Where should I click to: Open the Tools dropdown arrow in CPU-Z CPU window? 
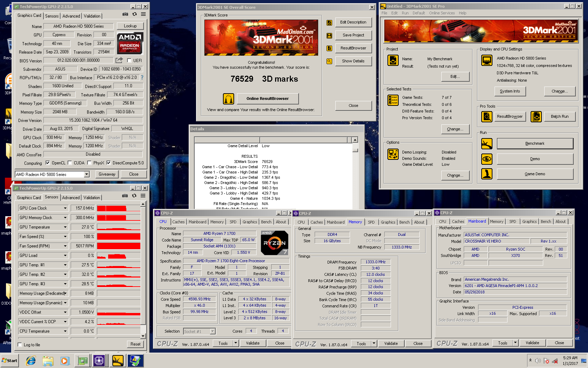[236, 343]
